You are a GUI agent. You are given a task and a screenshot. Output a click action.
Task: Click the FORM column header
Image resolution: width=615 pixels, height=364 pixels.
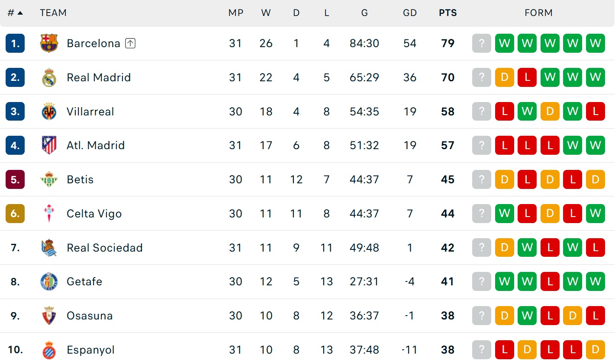pos(538,13)
